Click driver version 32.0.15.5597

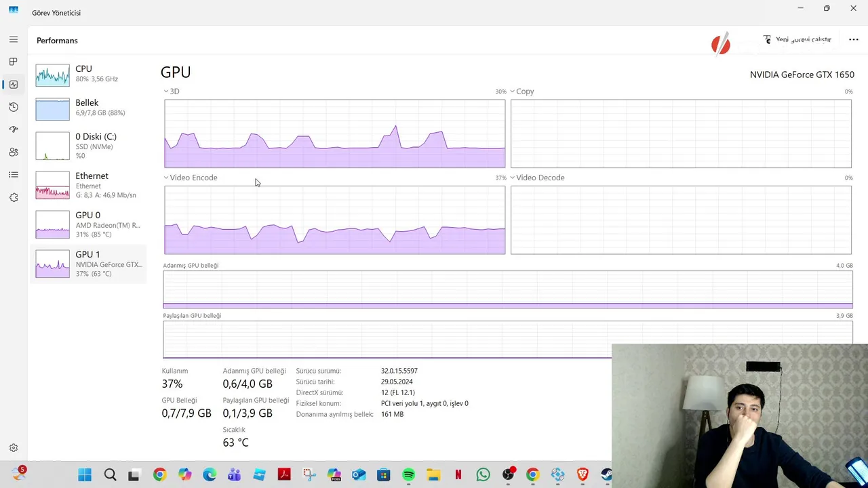point(399,371)
